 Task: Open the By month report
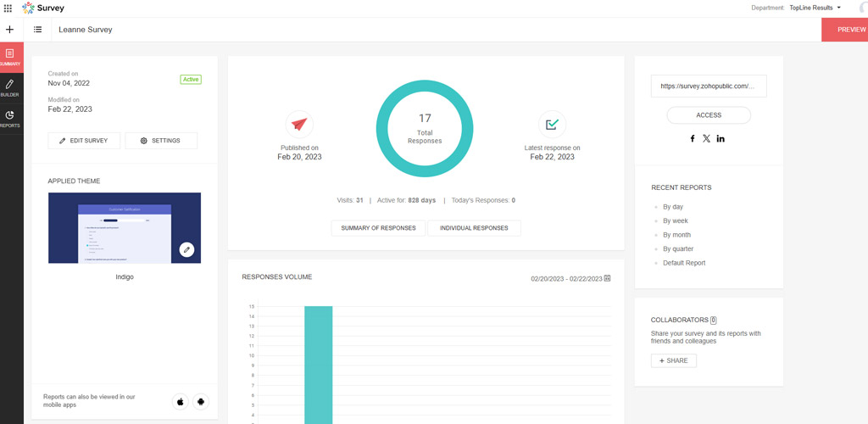(x=676, y=235)
